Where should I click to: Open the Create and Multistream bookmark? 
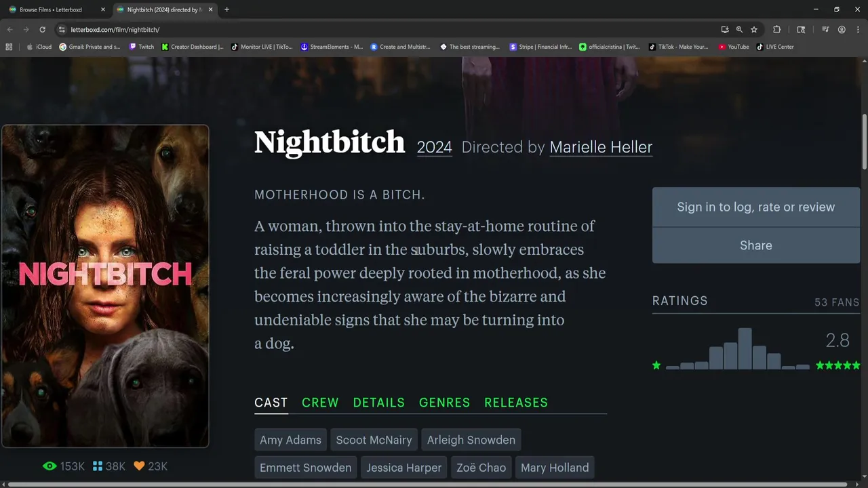(400, 47)
